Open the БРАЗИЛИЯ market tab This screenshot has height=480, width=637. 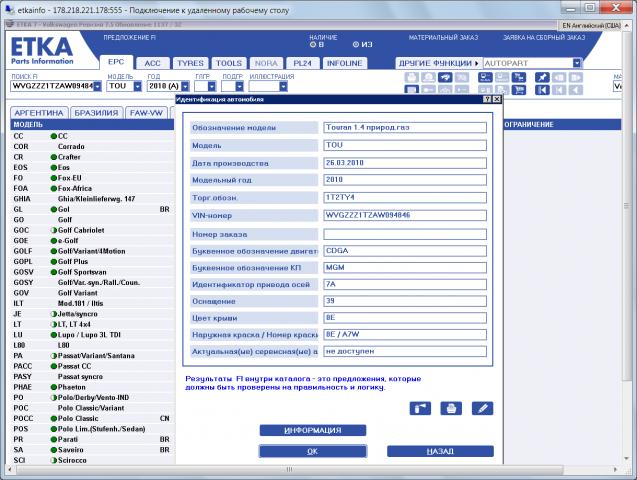tap(96, 112)
